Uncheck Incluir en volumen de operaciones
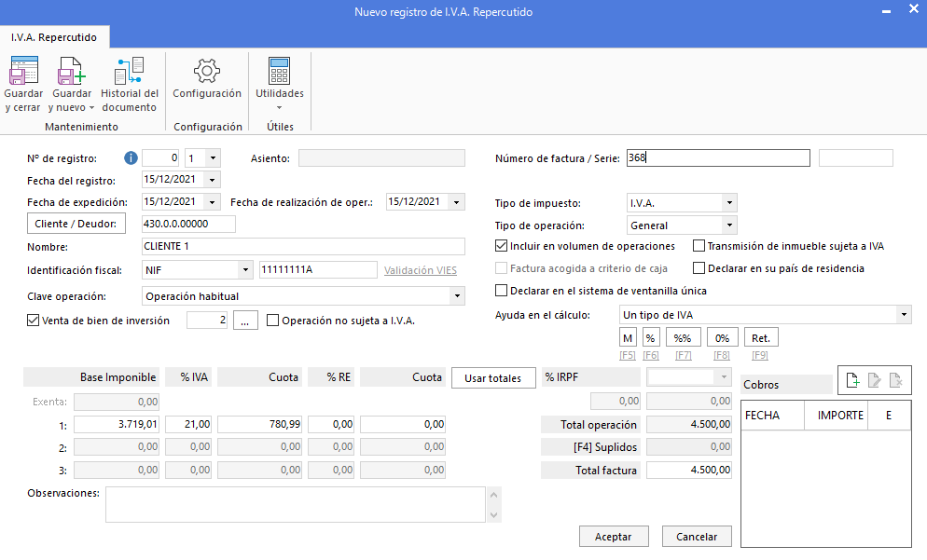 tap(502, 246)
